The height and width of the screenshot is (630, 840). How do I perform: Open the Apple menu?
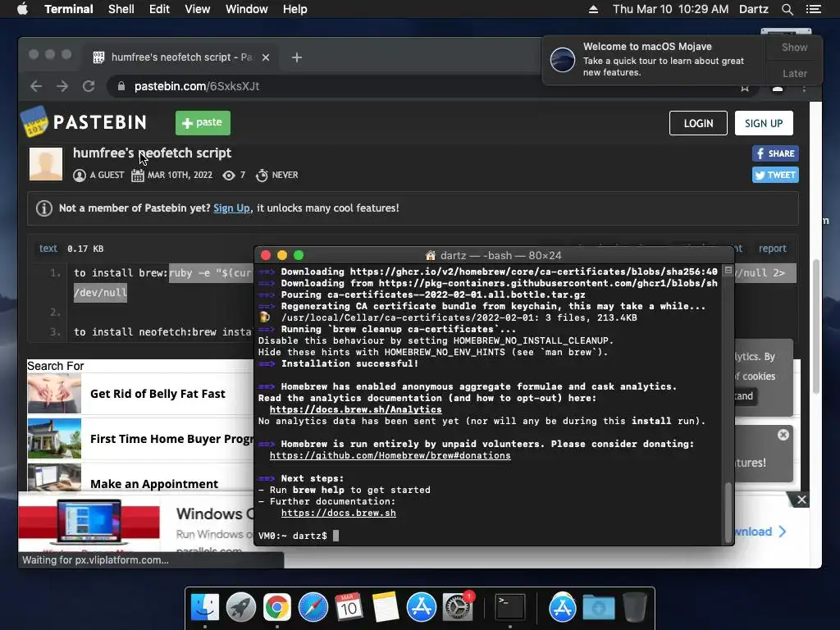click(x=22, y=9)
